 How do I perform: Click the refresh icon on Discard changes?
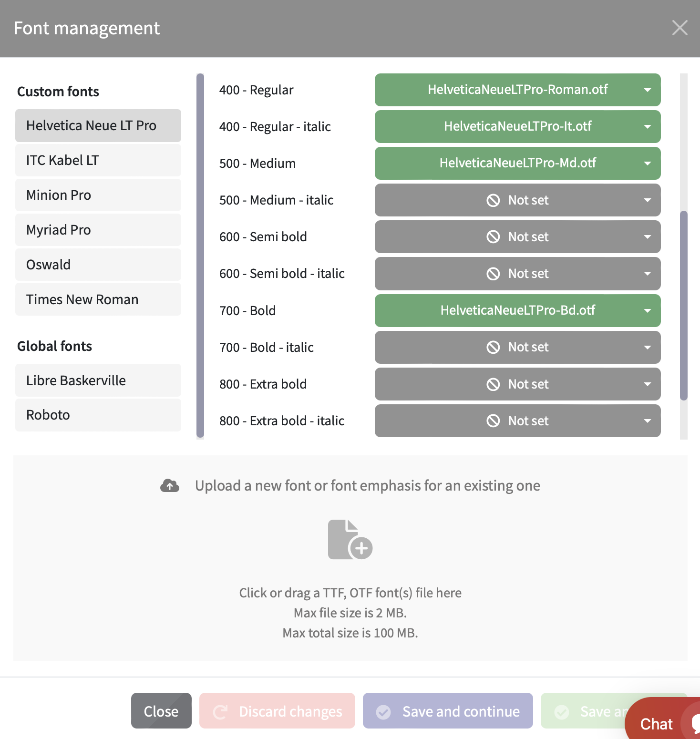click(220, 712)
